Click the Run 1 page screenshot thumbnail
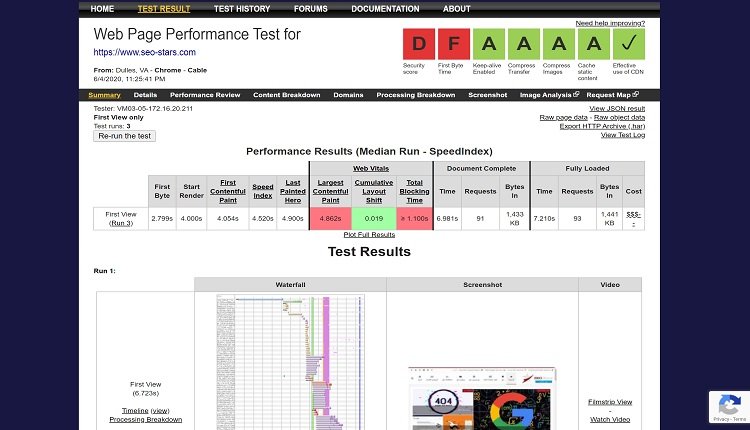The width and height of the screenshot is (750, 430). (x=481, y=397)
